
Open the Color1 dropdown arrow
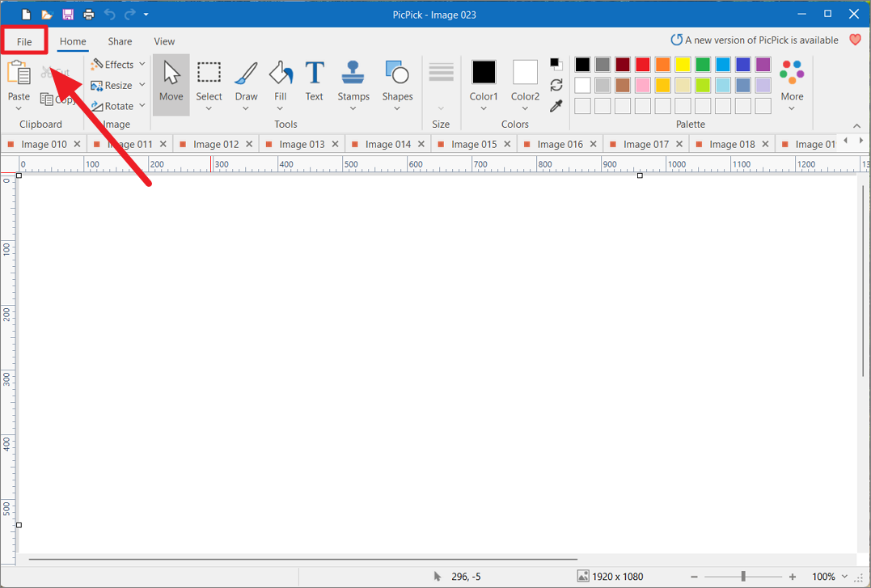click(484, 108)
